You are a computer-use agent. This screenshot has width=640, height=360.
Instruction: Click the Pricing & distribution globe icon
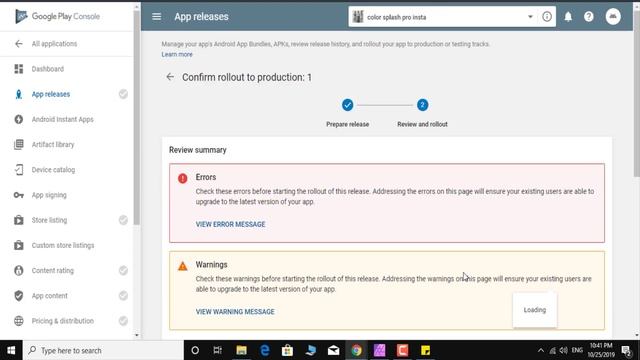point(19,321)
